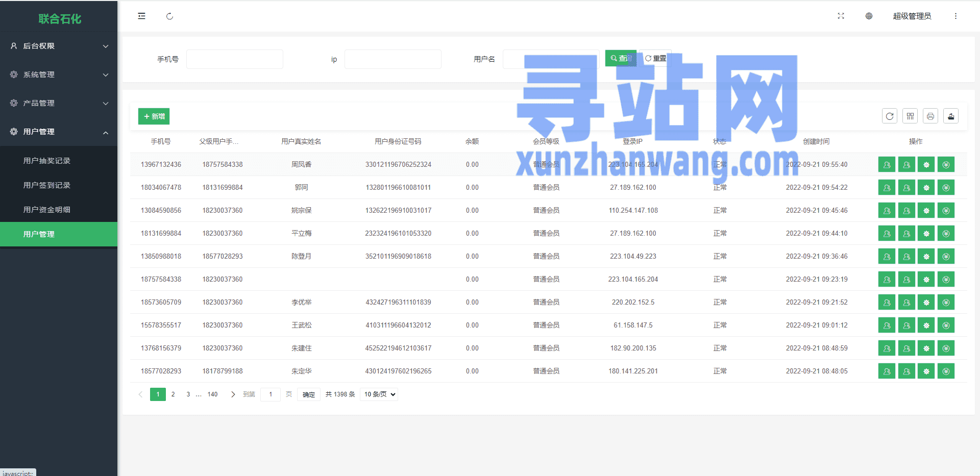Click leftmost users icon in 朱定华 row
The width and height of the screenshot is (980, 476).
tap(887, 371)
